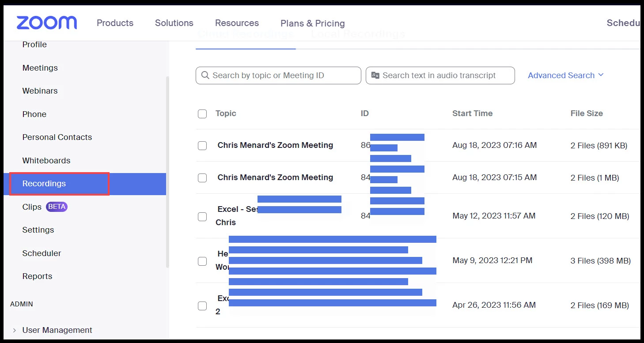
Task: Open Clips in the sidebar
Action: 32,207
